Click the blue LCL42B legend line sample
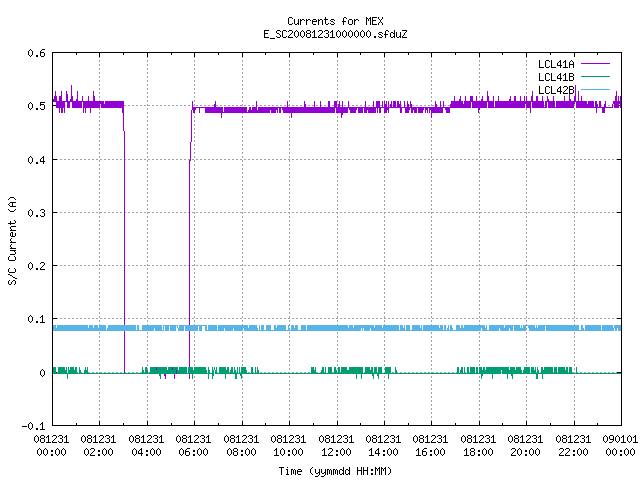This screenshot has height=480, width=640. pos(595,89)
